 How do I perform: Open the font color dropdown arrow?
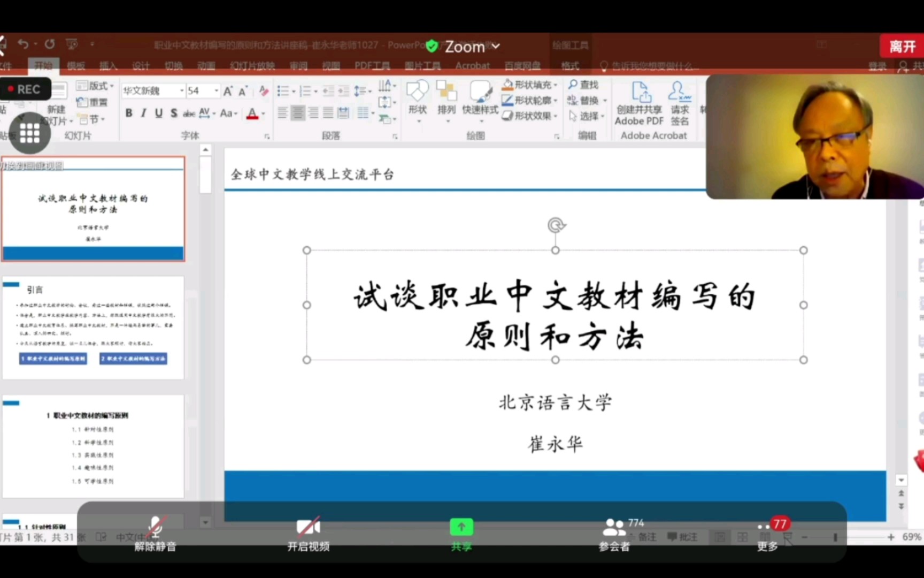[x=263, y=114]
